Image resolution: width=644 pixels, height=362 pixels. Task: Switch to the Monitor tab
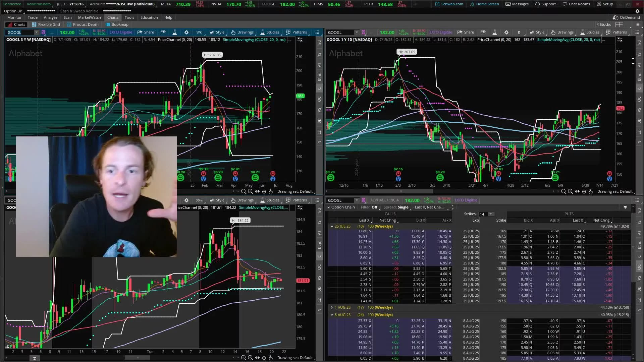[x=14, y=17]
